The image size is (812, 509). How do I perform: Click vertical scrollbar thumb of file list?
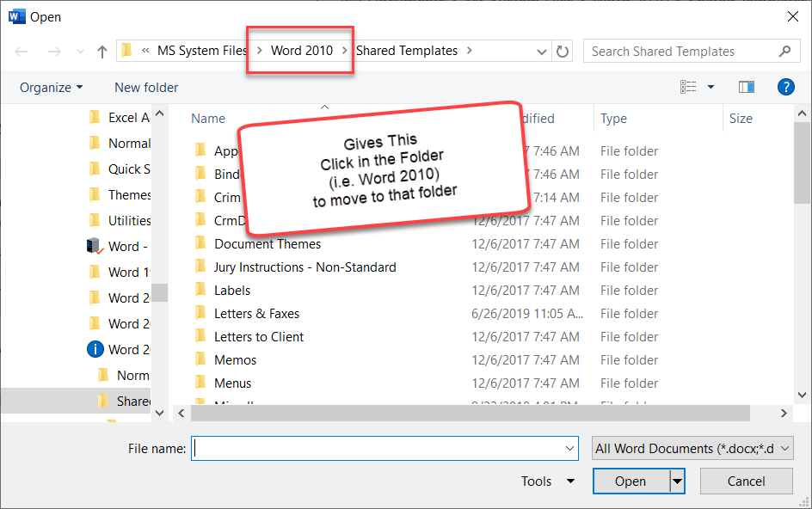803,163
